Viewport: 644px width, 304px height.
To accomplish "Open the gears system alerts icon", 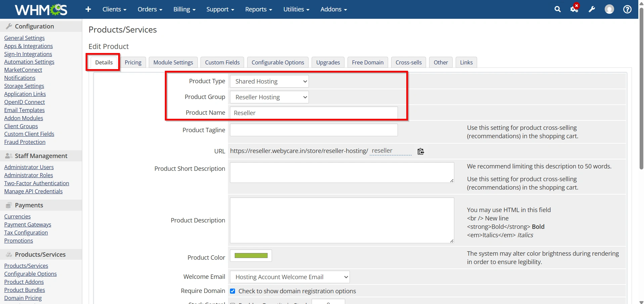I will (574, 9).
